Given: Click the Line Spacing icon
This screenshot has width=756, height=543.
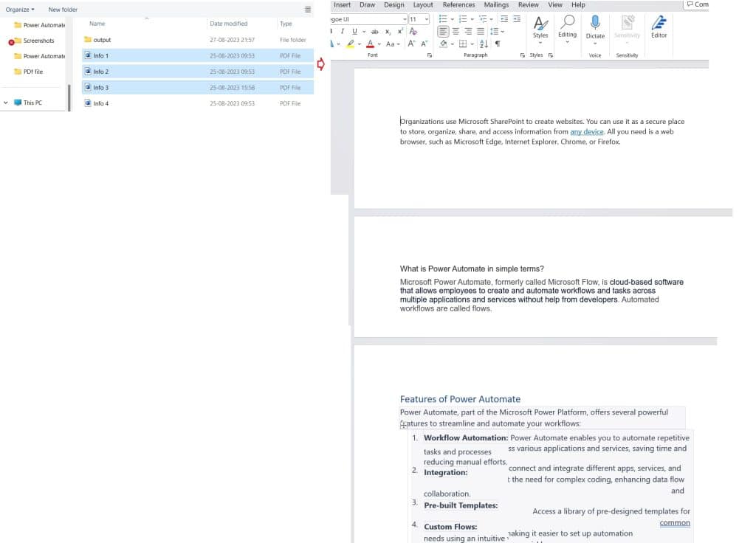Looking at the screenshot, I should click(x=494, y=31).
